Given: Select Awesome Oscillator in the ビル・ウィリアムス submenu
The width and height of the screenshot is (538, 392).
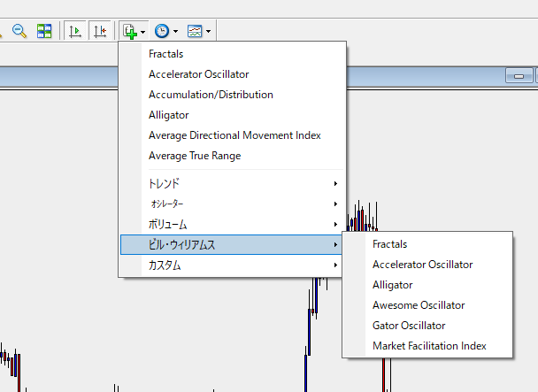Looking at the screenshot, I should point(419,305).
